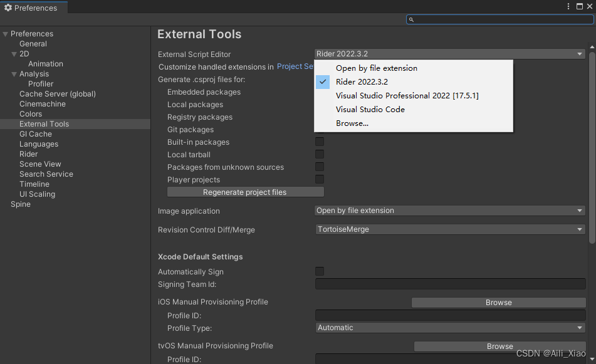Open GI Cache preferences
The image size is (596, 364).
pyautogui.click(x=36, y=134)
